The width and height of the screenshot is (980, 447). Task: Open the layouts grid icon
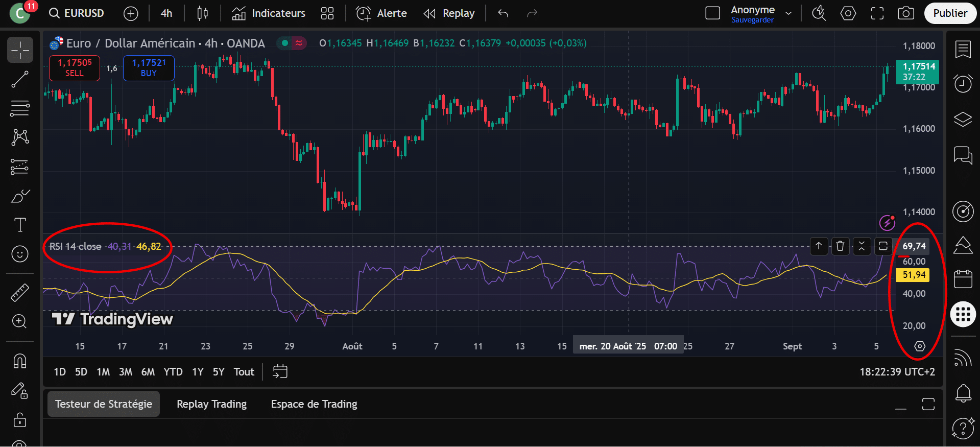327,13
